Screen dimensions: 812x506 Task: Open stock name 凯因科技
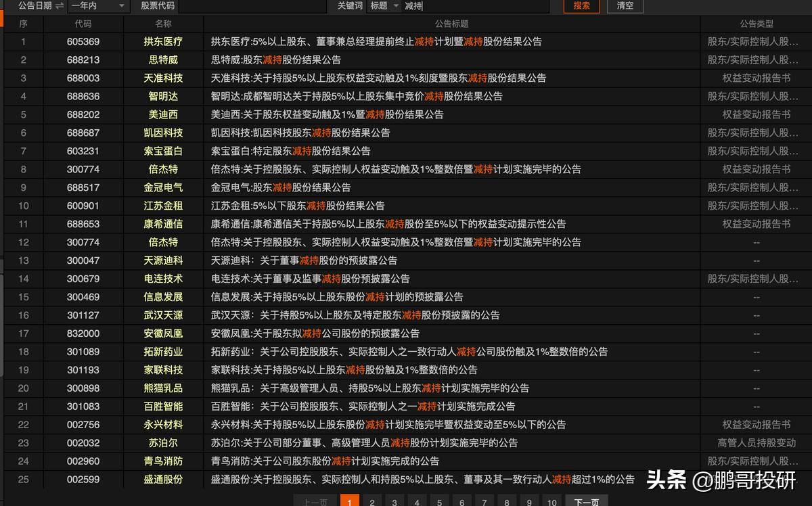[163, 133]
